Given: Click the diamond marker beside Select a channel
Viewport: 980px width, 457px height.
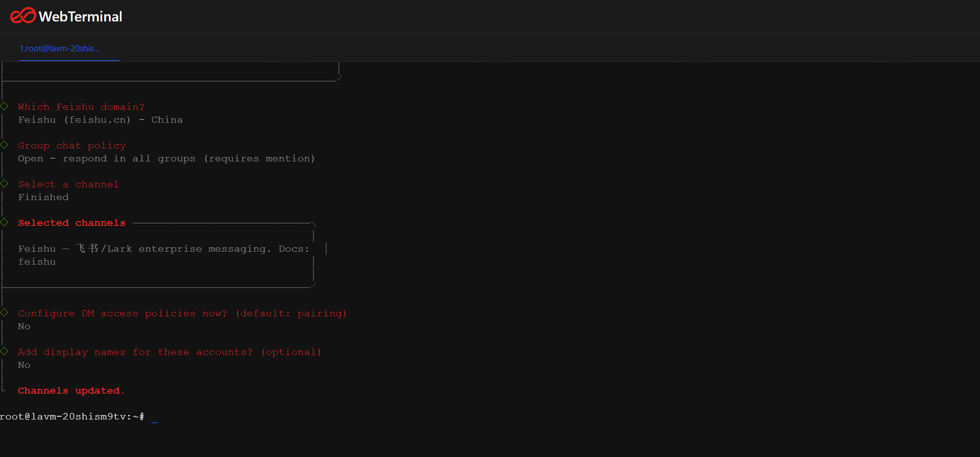Looking at the screenshot, I should click(x=5, y=184).
